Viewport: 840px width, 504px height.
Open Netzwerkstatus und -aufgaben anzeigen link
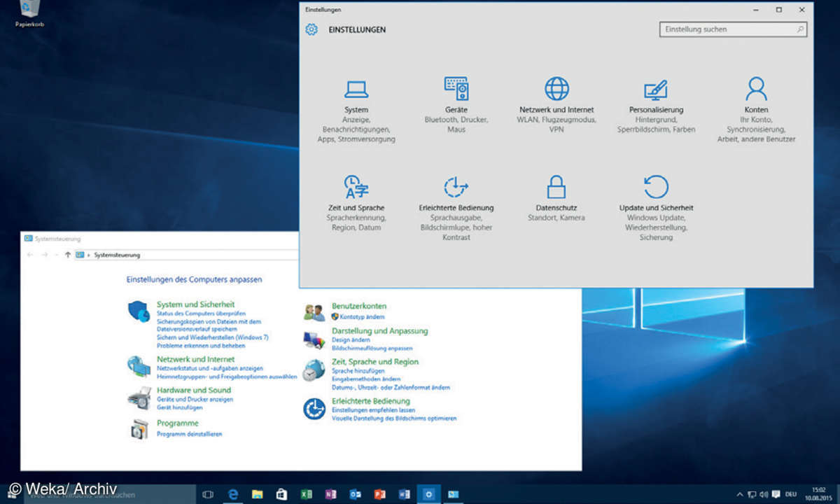coord(210,368)
